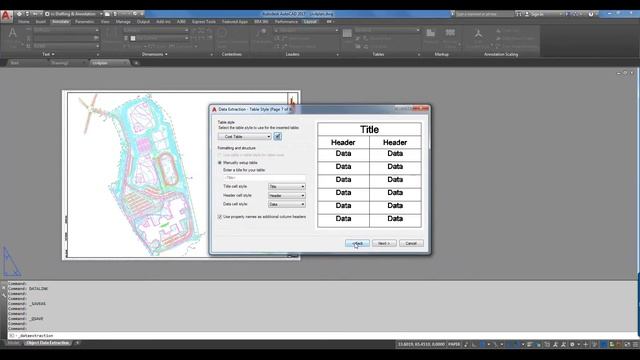Switch to the Home ribbon tab

[24, 22]
